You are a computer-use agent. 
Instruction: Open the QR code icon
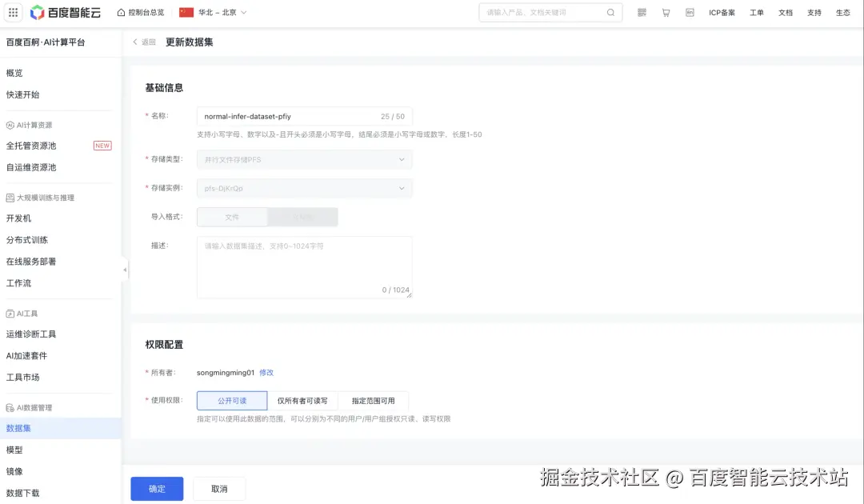tap(642, 12)
